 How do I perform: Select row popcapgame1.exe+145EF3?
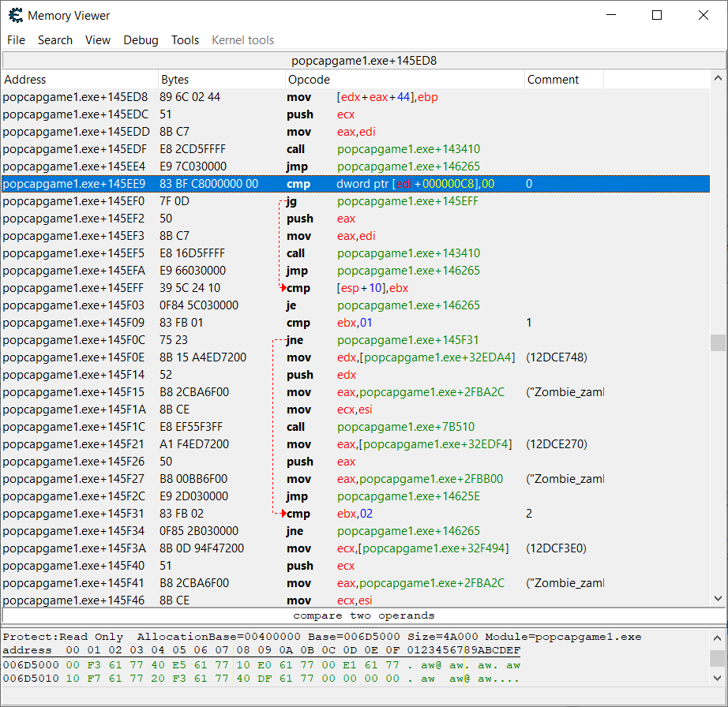click(x=355, y=236)
